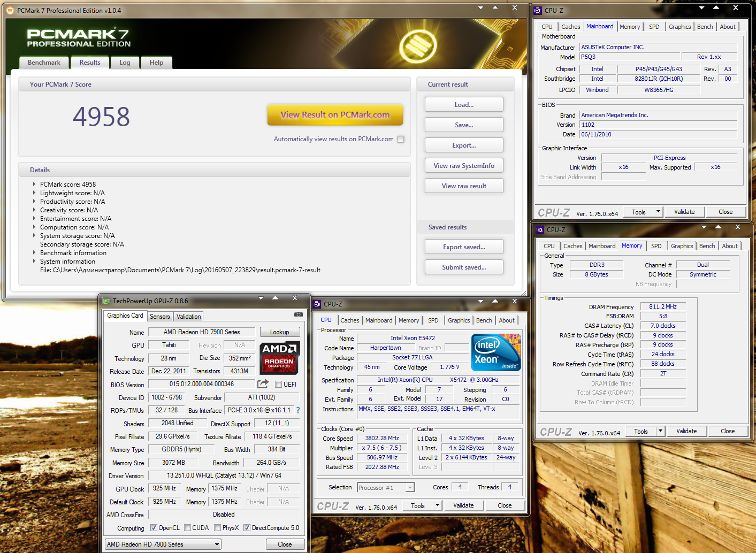The image size is (756, 553).
Task: Click the Core Speed 3802.28 MHz value
Action: pos(382,438)
